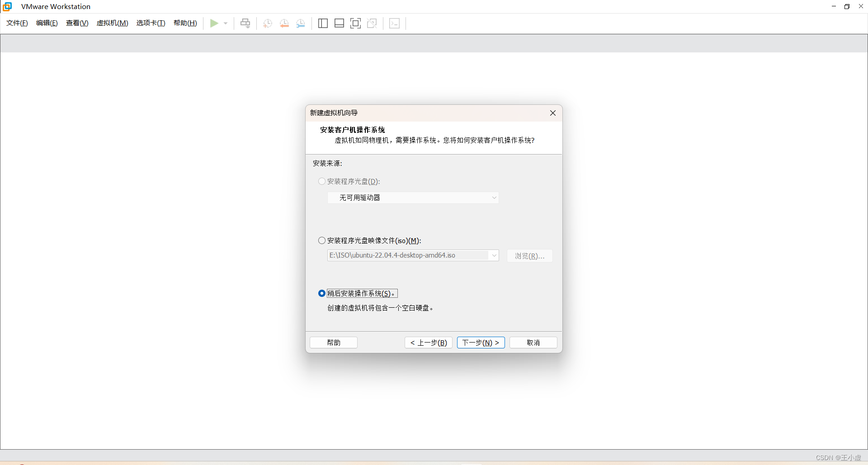Toggle the thumbnail bar view icon
The height and width of the screenshot is (465, 868).
click(339, 23)
